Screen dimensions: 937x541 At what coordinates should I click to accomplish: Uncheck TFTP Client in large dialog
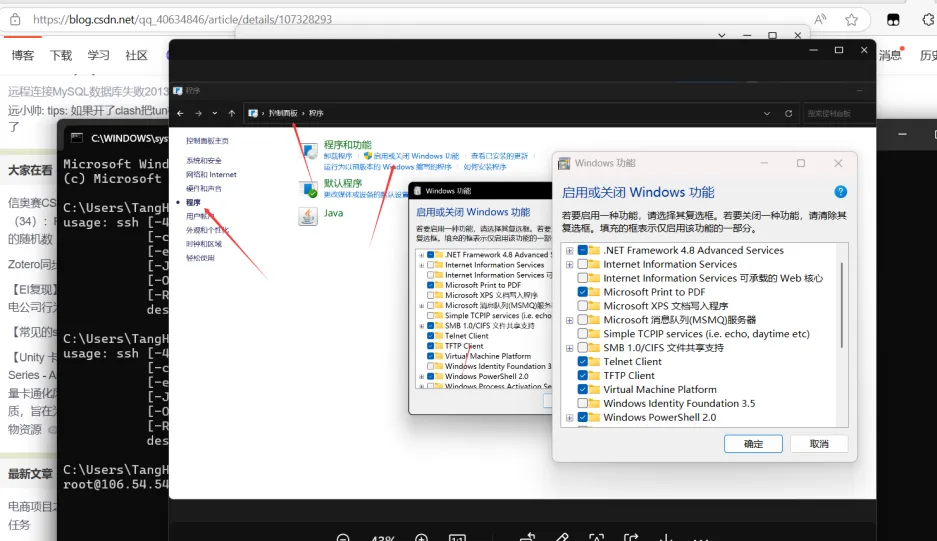(583, 375)
